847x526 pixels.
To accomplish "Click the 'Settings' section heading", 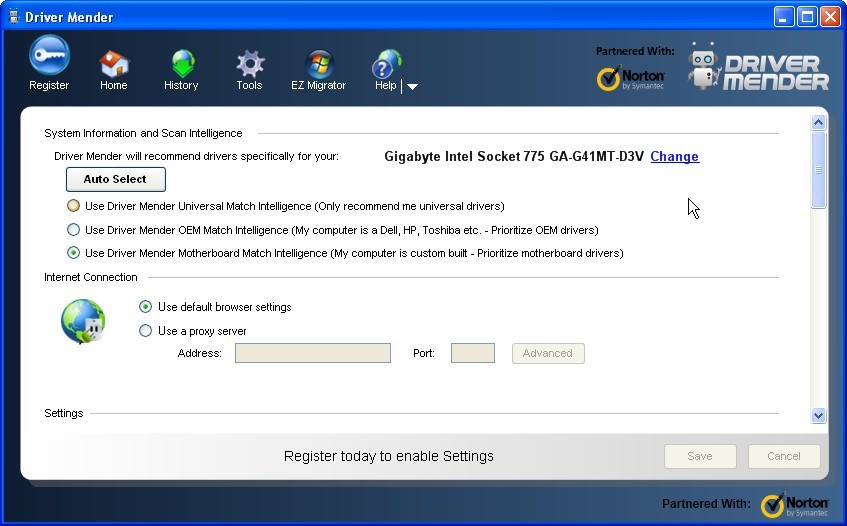I will (64, 413).
